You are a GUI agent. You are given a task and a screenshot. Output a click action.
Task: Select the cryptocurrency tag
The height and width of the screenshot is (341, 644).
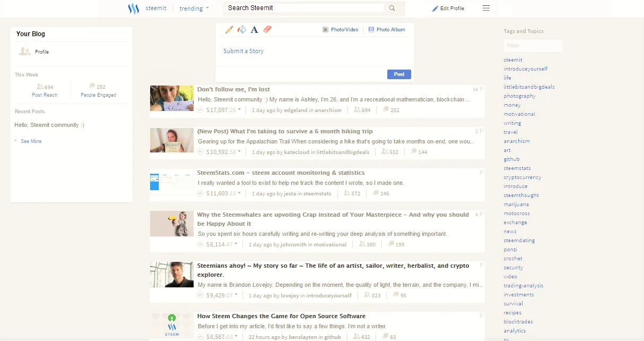pos(523,177)
